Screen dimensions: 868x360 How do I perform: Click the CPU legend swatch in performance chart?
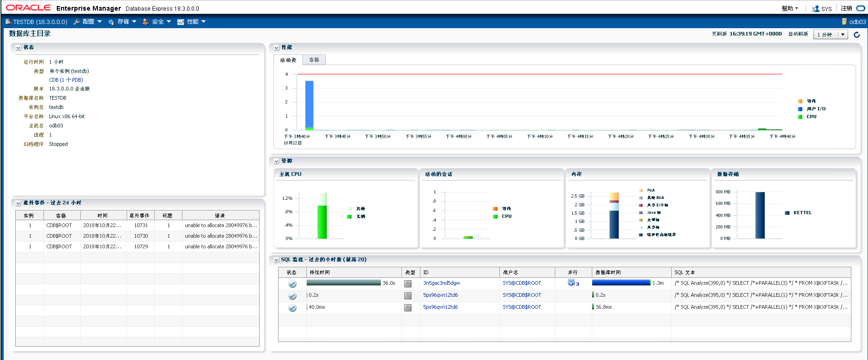coord(800,117)
